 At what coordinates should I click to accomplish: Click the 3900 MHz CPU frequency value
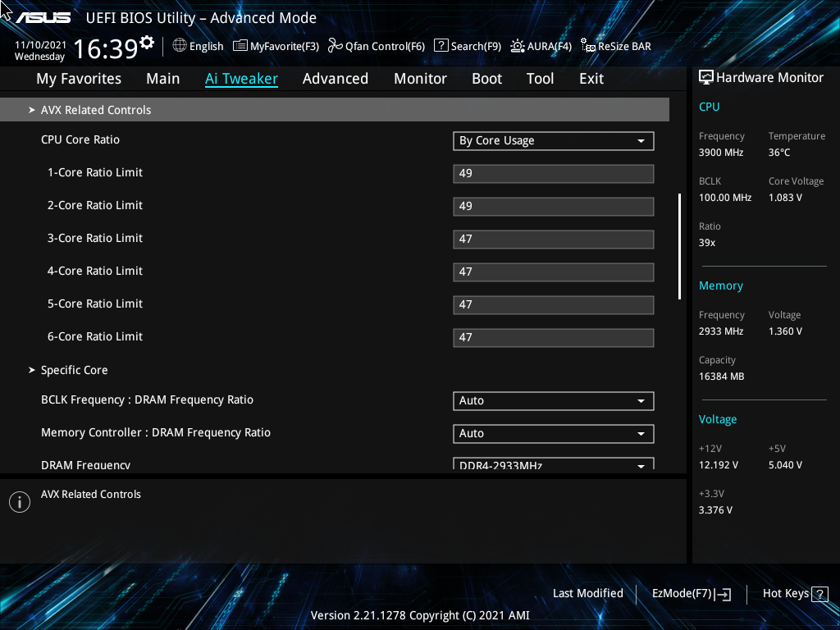click(721, 153)
